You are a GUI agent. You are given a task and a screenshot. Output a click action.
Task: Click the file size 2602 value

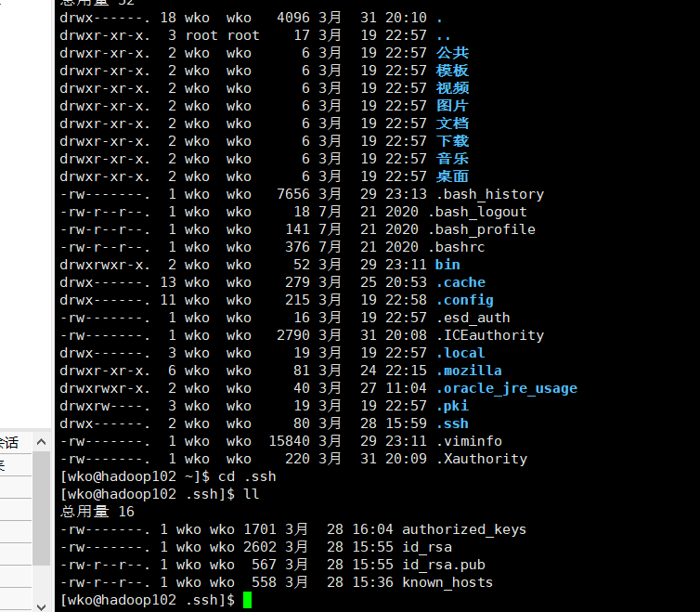(260, 547)
